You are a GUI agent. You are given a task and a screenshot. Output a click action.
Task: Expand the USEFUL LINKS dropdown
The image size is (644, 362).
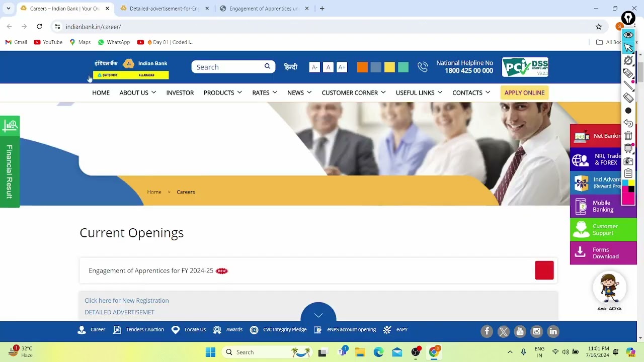tap(419, 93)
